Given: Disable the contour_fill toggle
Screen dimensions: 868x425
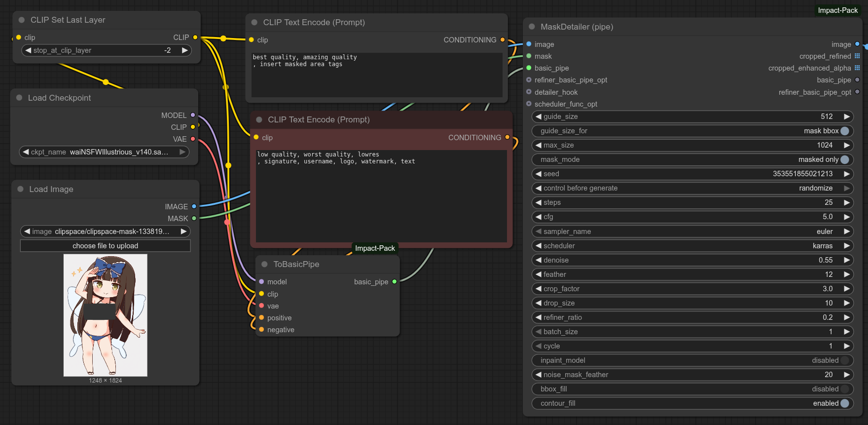Looking at the screenshot, I should pyautogui.click(x=845, y=403).
